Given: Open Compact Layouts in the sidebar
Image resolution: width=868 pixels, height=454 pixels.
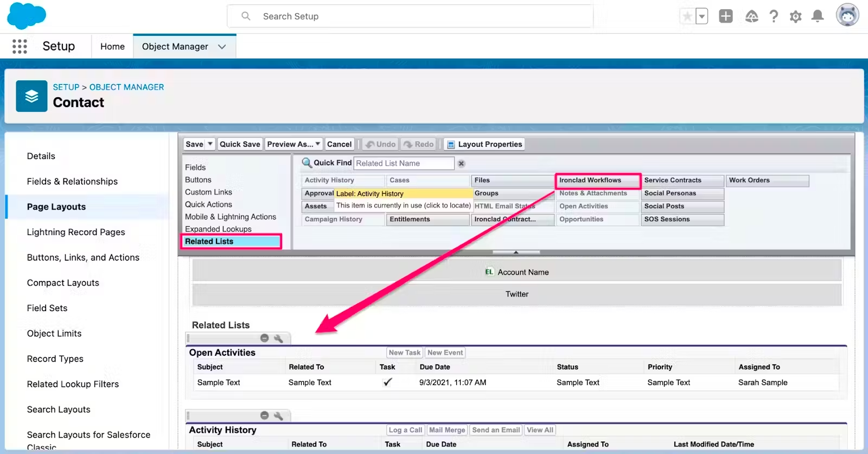Looking at the screenshot, I should 63,283.
